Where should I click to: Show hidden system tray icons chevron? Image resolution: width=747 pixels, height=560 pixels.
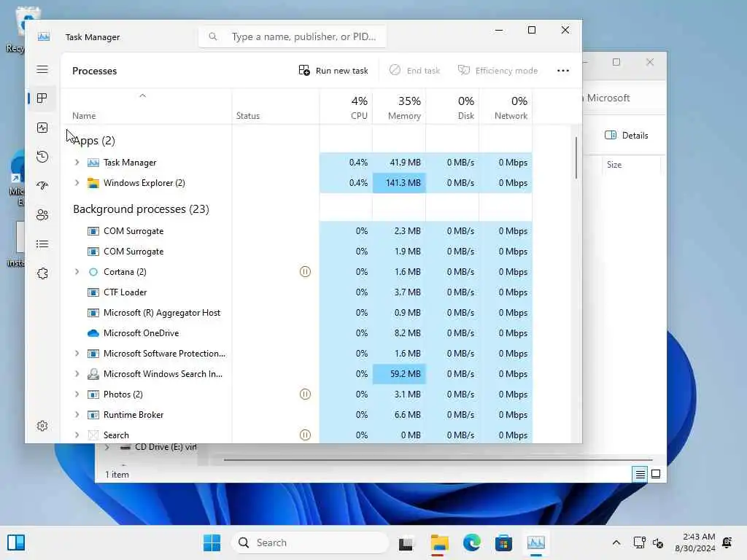coord(616,542)
